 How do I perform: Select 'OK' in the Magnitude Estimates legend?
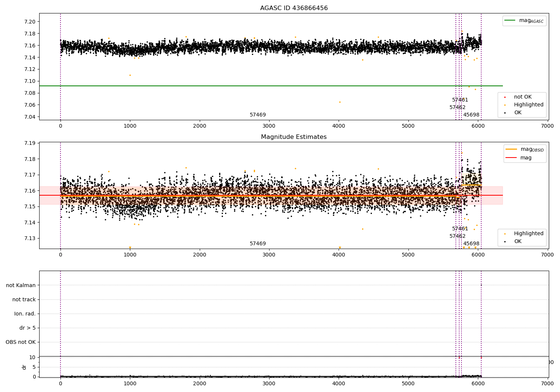click(x=517, y=242)
